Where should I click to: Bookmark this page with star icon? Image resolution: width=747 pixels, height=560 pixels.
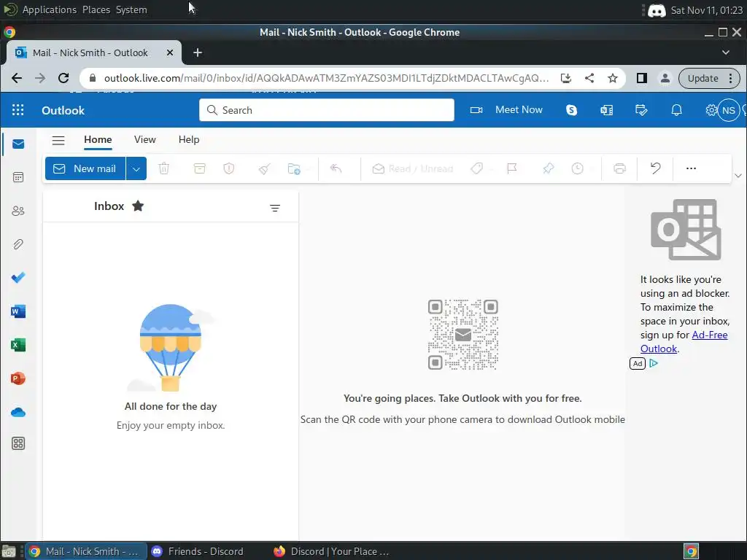click(x=613, y=78)
